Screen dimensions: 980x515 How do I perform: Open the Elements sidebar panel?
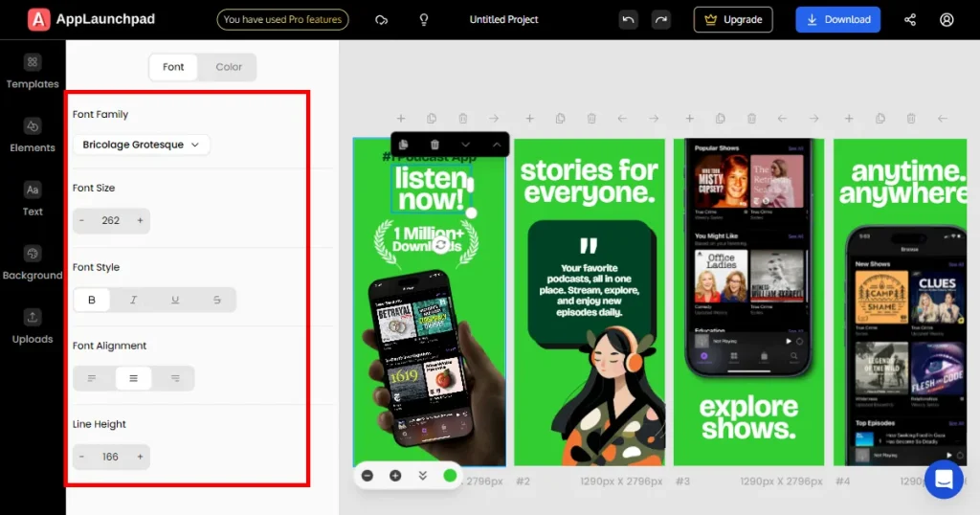click(x=33, y=135)
